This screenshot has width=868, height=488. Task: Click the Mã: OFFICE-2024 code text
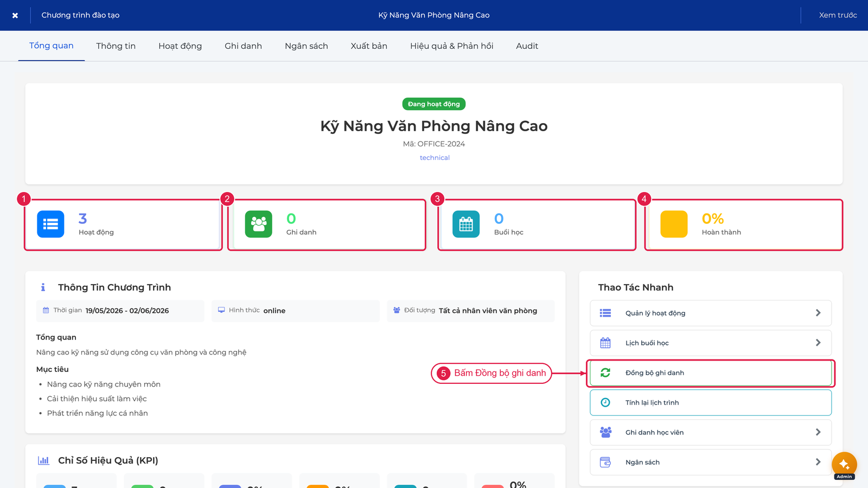[434, 144]
